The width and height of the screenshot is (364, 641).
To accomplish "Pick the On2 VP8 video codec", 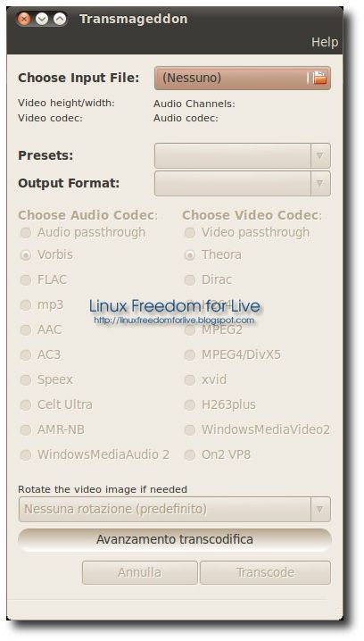I will point(189,455).
